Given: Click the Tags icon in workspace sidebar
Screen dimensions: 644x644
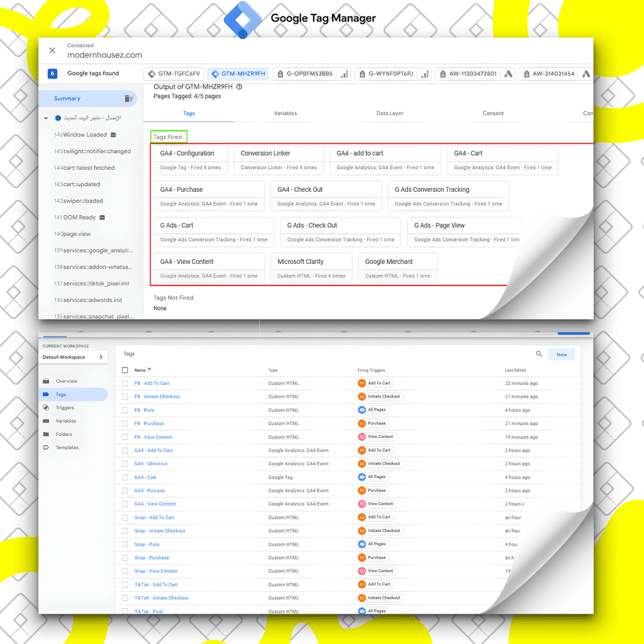Looking at the screenshot, I should click(x=46, y=394).
